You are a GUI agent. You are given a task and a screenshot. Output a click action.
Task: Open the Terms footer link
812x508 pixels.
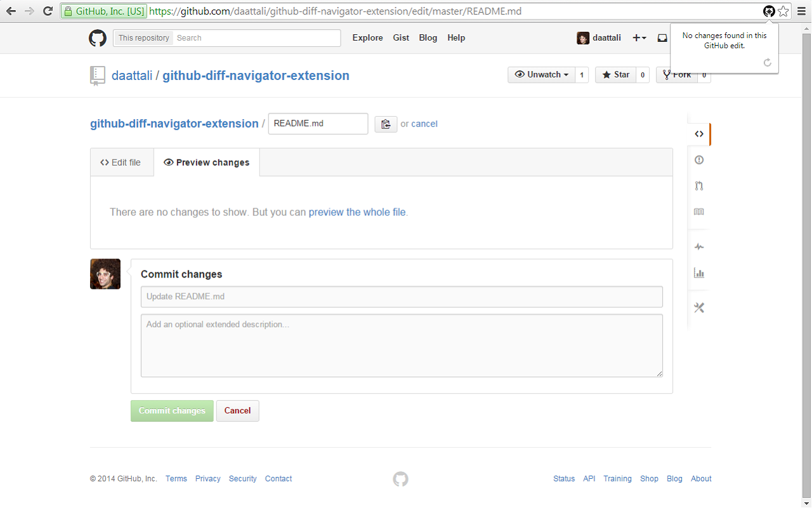click(x=176, y=479)
